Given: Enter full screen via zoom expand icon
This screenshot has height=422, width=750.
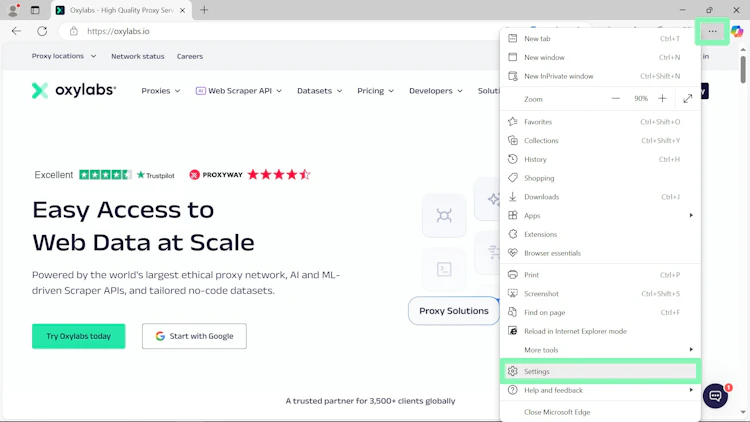Looking at the screenshot, I should pyautogui.click(x=687, y=99).
